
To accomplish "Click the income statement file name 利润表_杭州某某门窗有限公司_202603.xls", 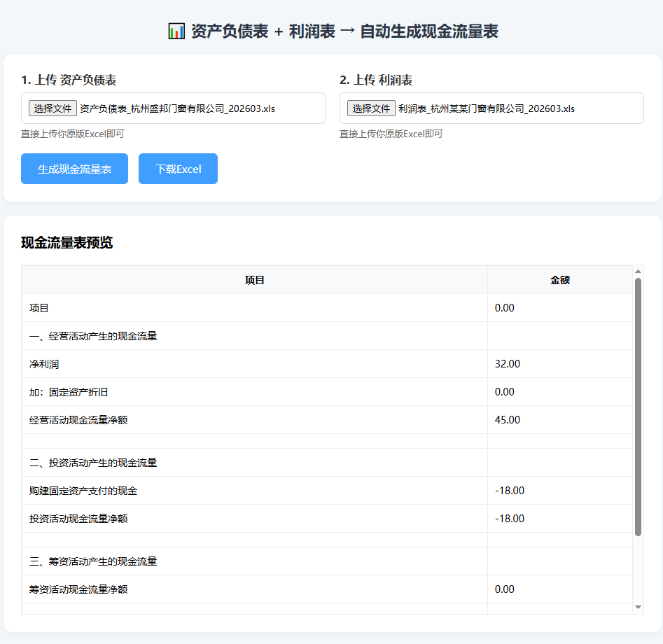I will point(487,108).
